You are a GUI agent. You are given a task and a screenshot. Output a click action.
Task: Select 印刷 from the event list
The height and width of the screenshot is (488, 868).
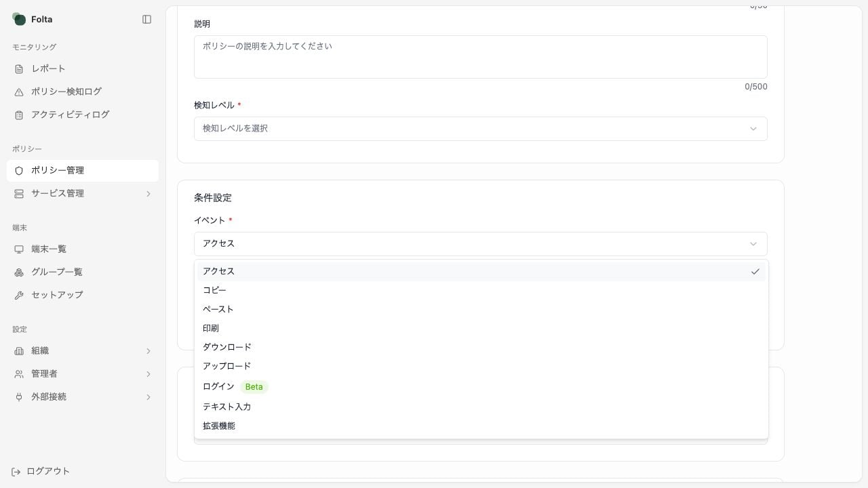tap(481, 328)
